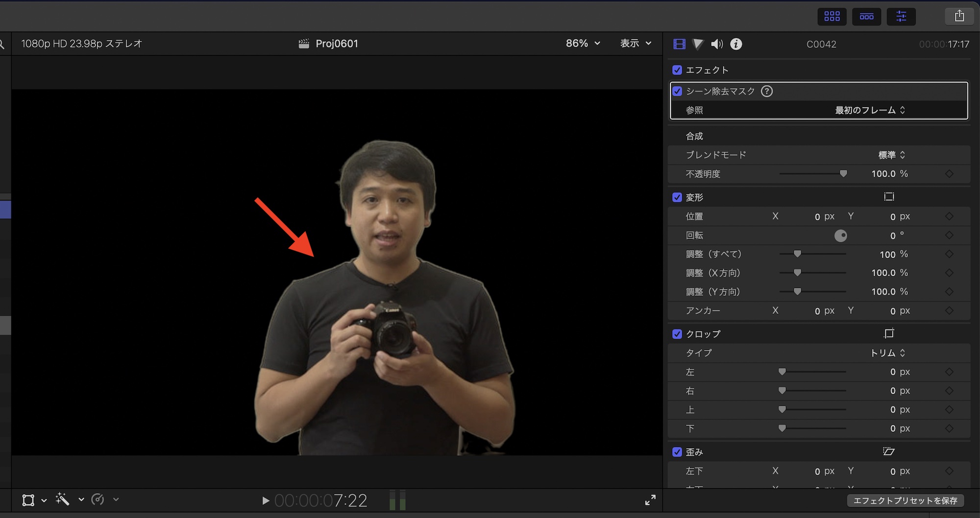Open the audio inspector speaker tab
Screen dimensions: 980x518
point(717,44)
